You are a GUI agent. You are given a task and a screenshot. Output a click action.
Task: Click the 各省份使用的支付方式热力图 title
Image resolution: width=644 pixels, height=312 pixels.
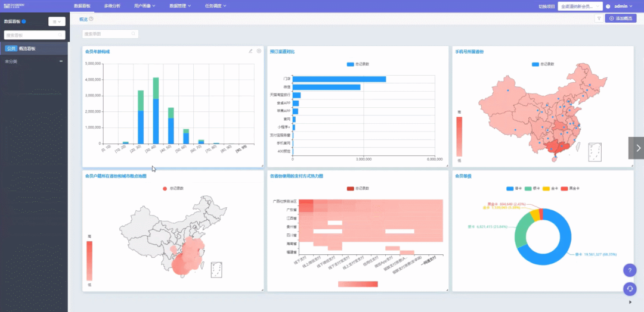(296, 176)
